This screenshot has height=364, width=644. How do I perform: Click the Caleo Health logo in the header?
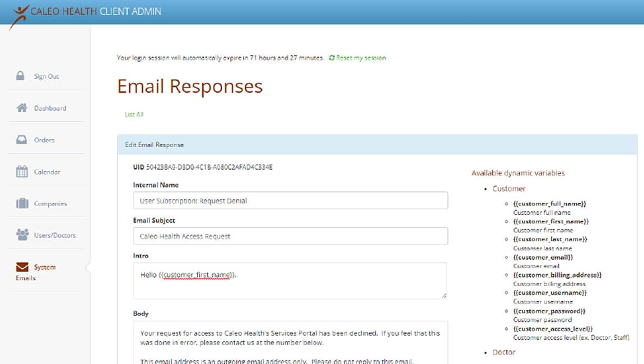point(56,11)
